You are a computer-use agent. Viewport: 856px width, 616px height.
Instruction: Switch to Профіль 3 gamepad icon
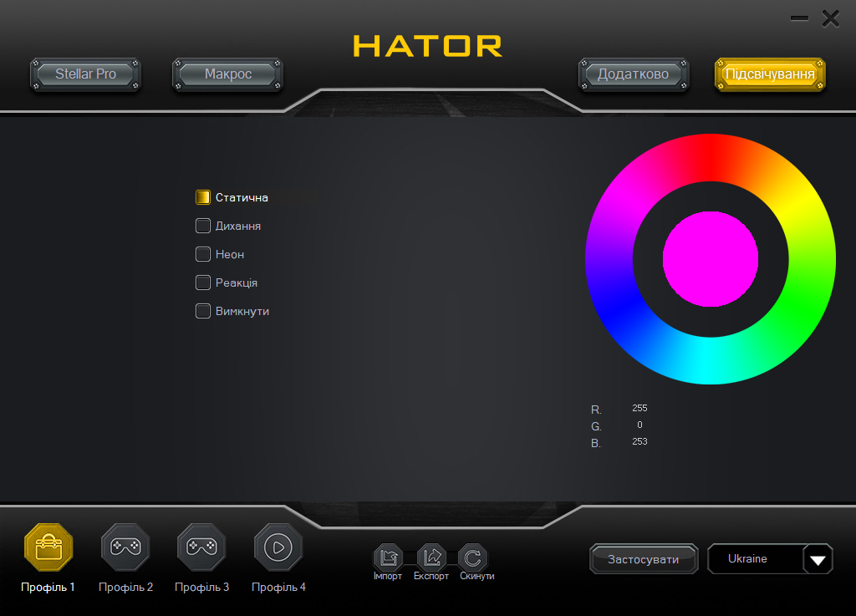pos(202,547)
